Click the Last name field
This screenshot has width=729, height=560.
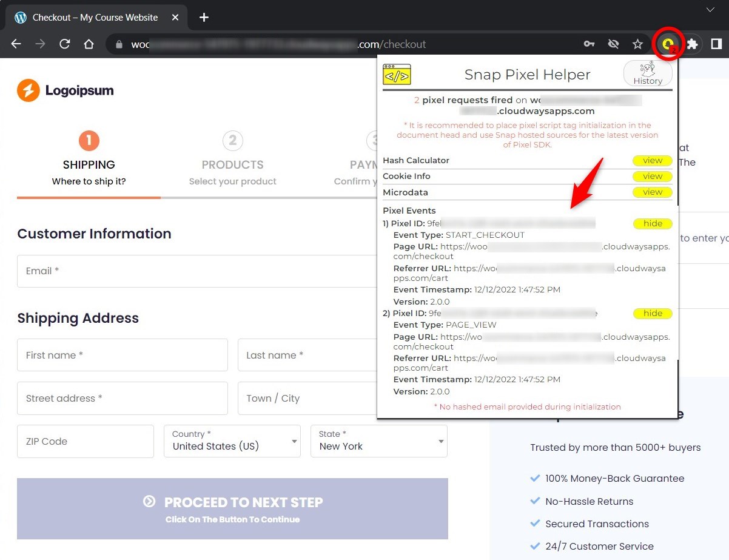307,355
